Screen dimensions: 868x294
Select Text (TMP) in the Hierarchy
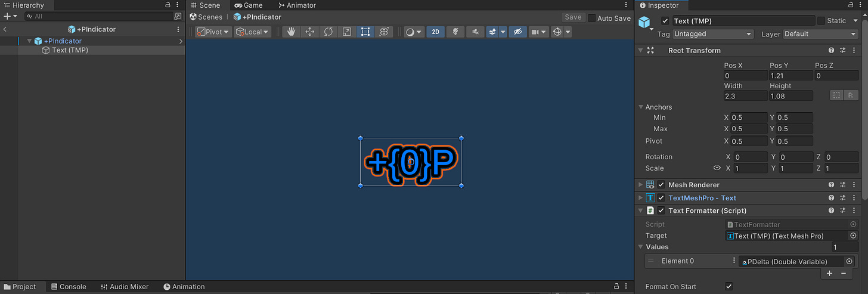[70, 50]
